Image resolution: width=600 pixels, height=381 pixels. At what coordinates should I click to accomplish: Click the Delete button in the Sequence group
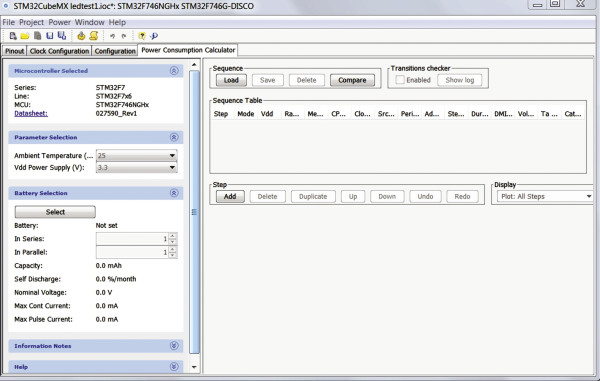[x=307, y=80]
